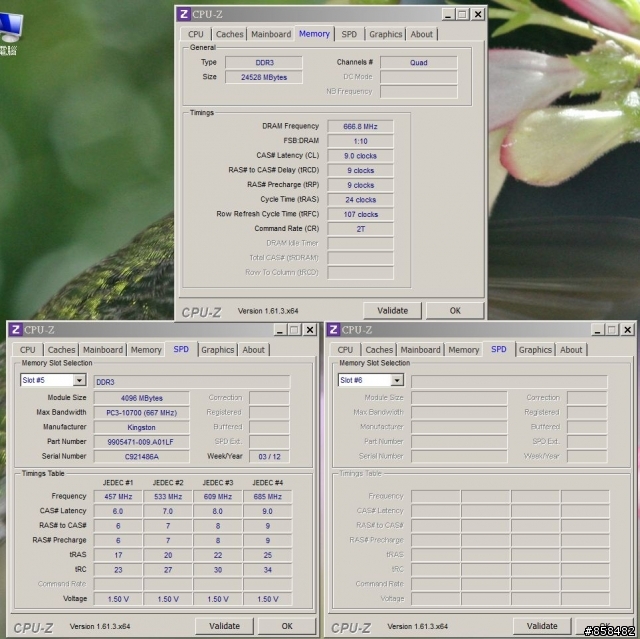Image resolution: width=640 pixels, height=639 pixels.
Task: Close the Slot #5 CPU-Z window
Action: [310, 330]
